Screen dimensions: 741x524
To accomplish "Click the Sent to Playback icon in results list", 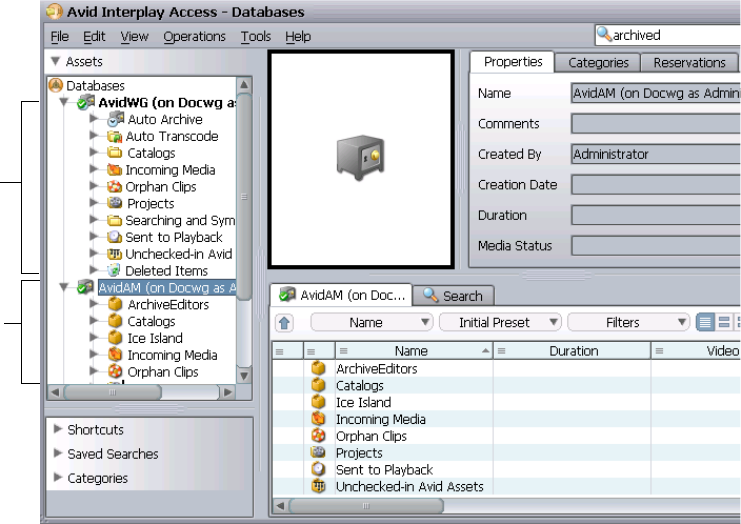I will tap(318, 469).
